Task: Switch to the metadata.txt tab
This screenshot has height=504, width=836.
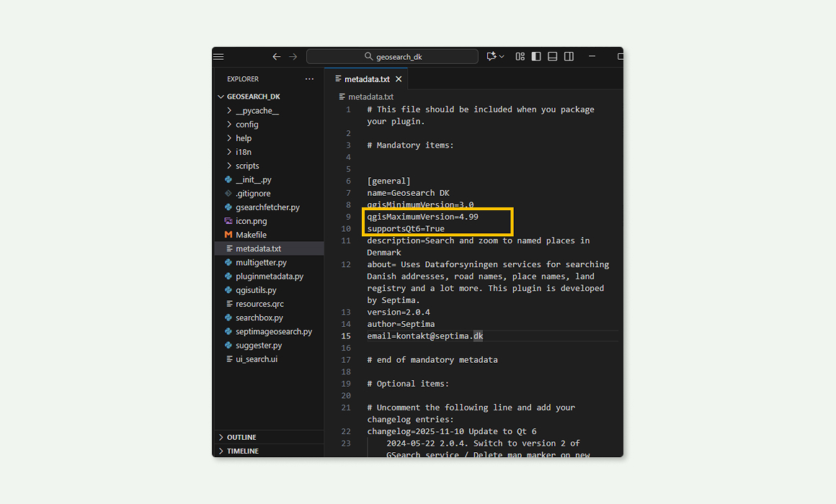Action: (366, 79)
